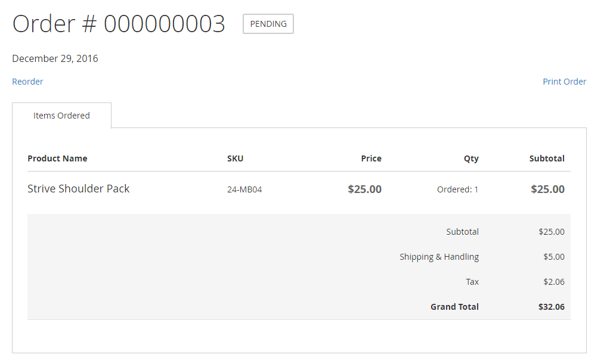Click the Order # 000000003 heading
The image size is (607, 364).
[x=119, y=24]
